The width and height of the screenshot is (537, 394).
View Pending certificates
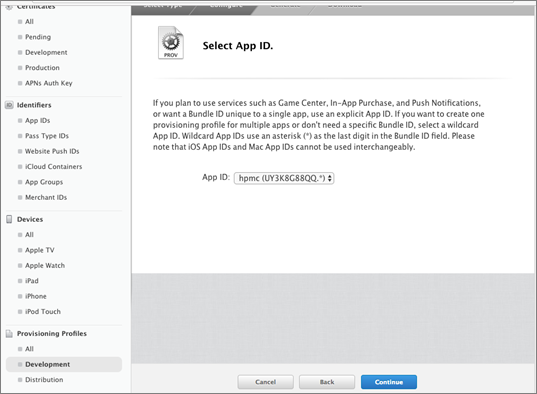click(38, 37)
